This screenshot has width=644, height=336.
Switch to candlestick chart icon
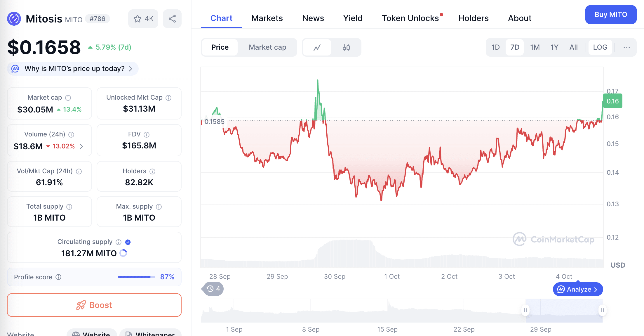pyautogui.click(x=346, y=47)
